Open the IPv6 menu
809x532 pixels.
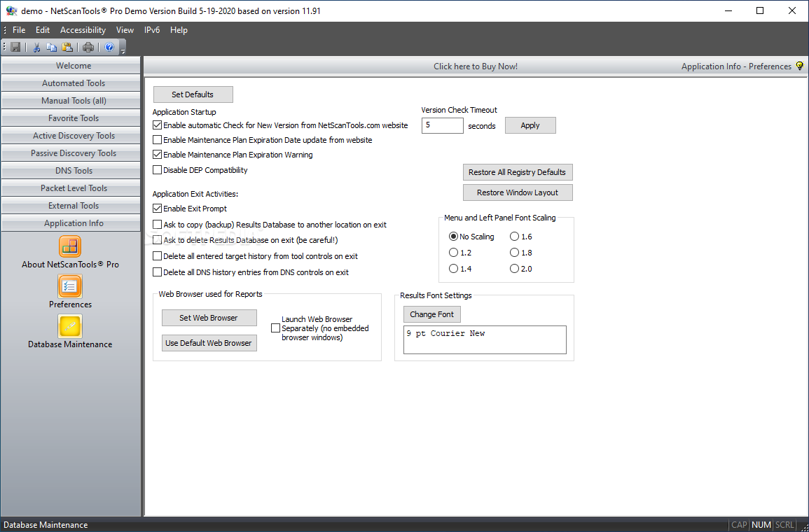152,30
